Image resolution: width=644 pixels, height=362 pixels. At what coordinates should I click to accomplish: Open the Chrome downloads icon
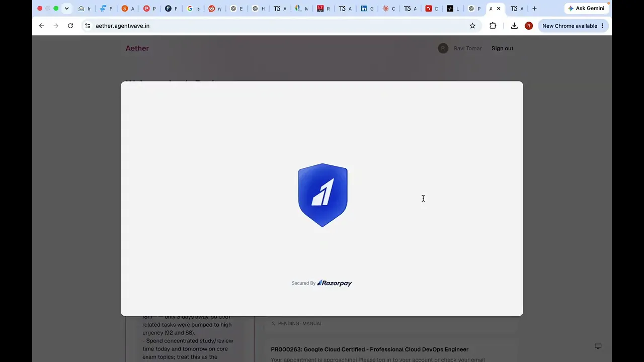click(x=514, y=26)
